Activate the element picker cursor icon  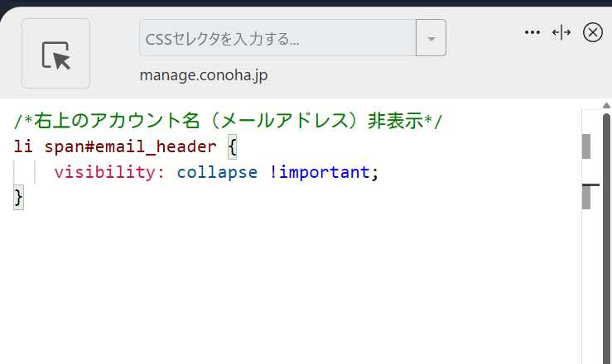(x=55, y=54)
